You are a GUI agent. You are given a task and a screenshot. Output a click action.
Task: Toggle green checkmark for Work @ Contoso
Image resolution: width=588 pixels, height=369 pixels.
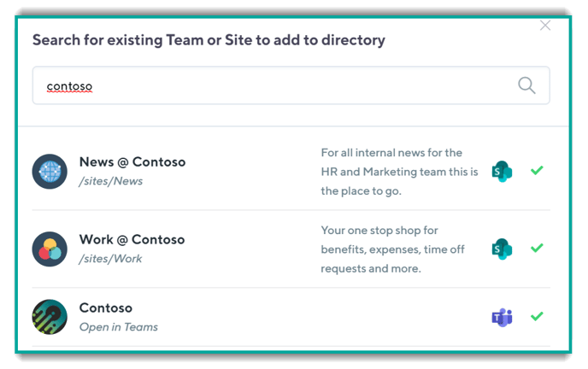(537, 249)
